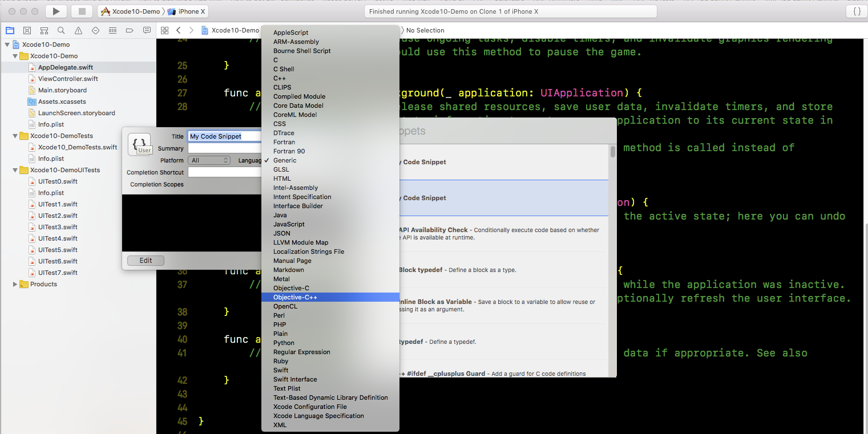The width and height of the screenshot is (868, 434).
Task: Open the Platform popup set to All
Action: point(209,160)
